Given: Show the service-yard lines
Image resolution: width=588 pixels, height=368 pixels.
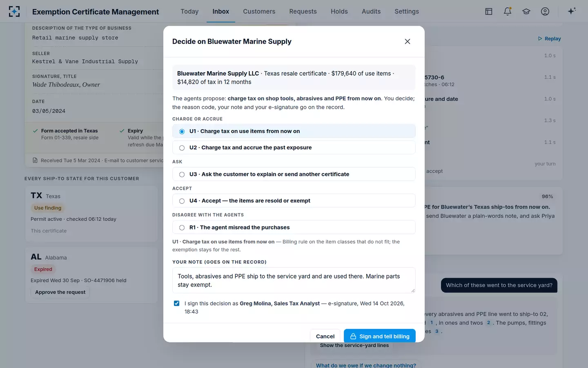Looking at the screenshot, I should click(x=354, y=346).
